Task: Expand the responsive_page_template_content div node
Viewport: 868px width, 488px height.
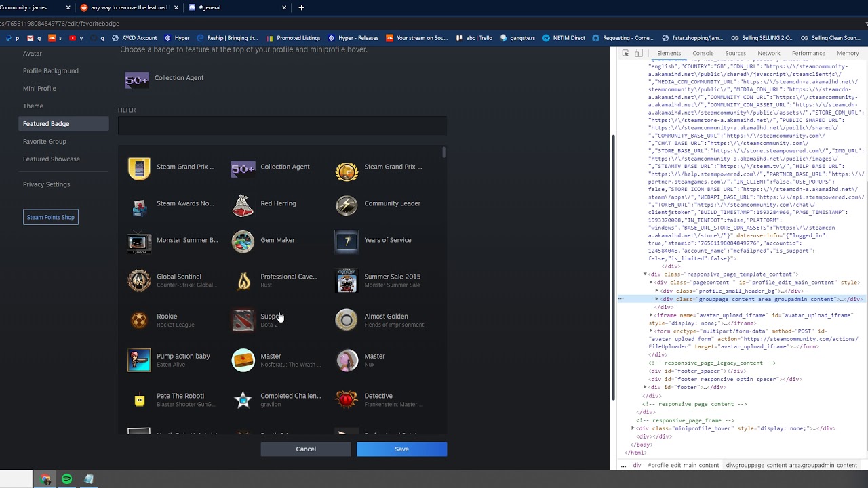Action: point(645,274)
